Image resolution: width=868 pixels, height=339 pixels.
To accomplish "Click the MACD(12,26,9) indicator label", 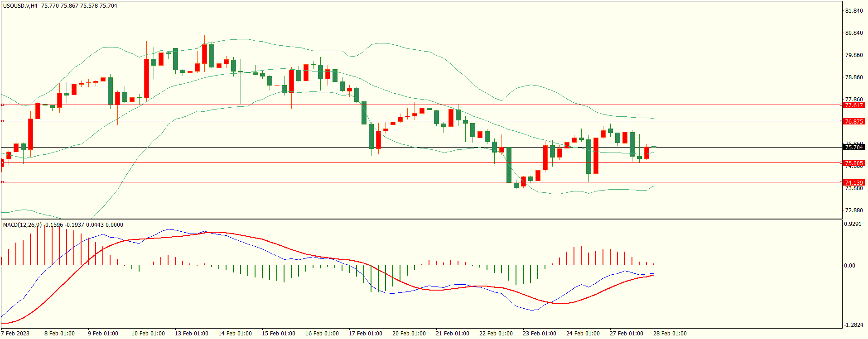I will (x=22, y=225).
